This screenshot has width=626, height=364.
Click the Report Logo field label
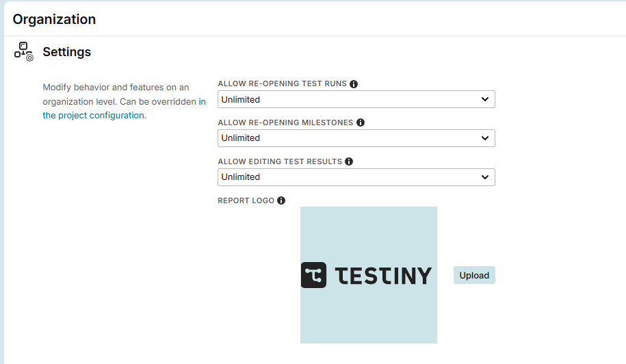[x=246, y=200]
